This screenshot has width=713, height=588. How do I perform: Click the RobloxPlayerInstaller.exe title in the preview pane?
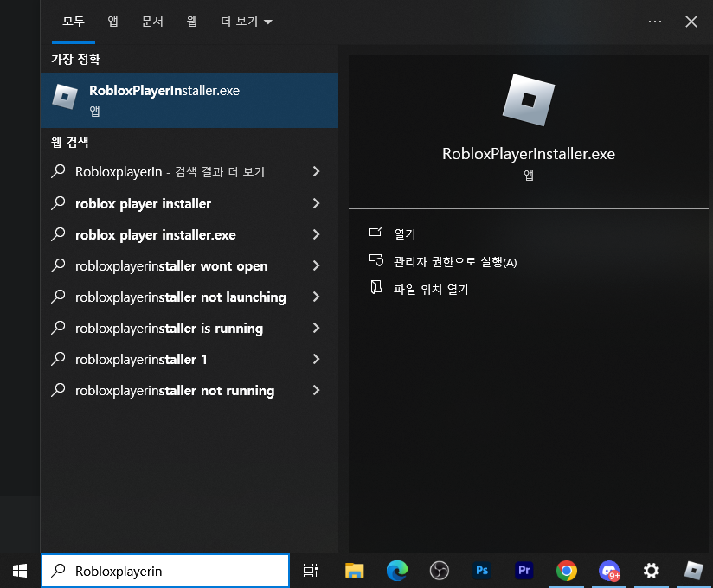[529, 154]
